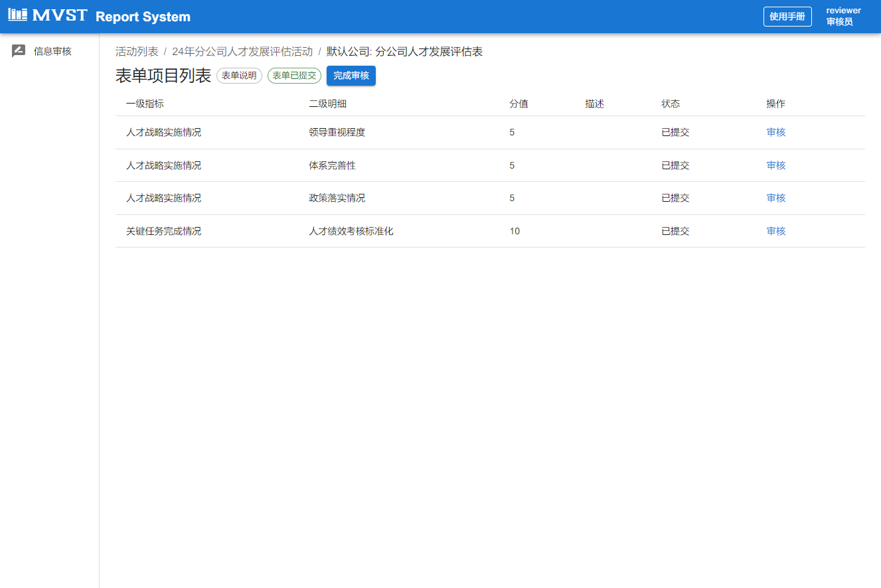Click 人才战略实施情况 in the 领导重视程度 row
This screenshot has width=881, height=588.
(x=163, y=132)
